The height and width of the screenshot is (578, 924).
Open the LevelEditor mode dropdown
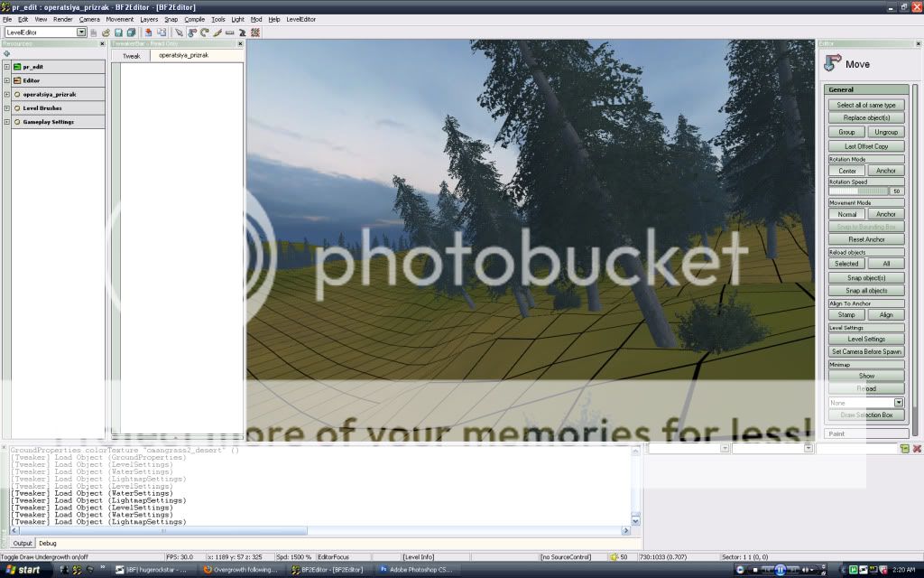[x=81, y=33]
